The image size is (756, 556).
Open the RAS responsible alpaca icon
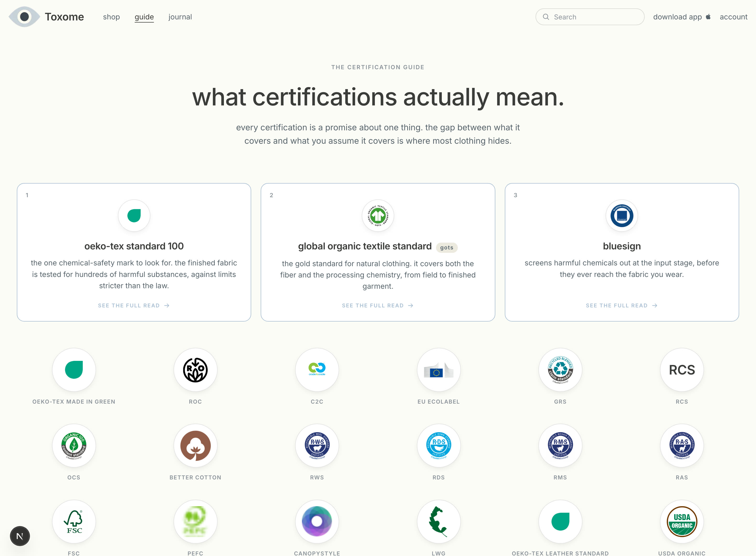[682, 446]
